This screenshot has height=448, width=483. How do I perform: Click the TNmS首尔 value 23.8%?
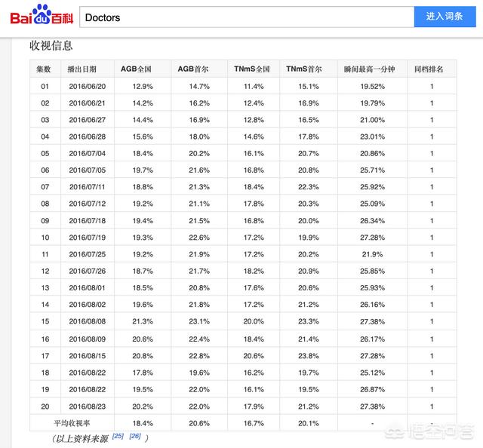(x=309, y=356)
